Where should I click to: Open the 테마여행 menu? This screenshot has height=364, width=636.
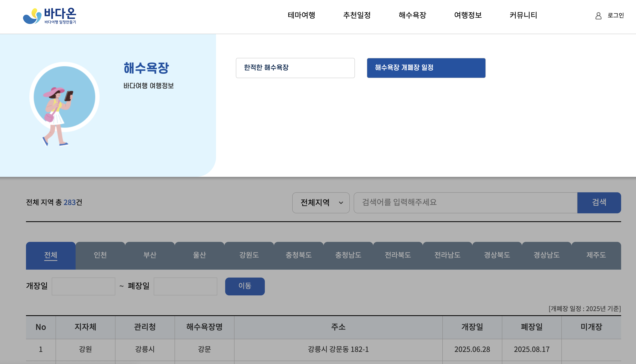click(x=301, y=15)
